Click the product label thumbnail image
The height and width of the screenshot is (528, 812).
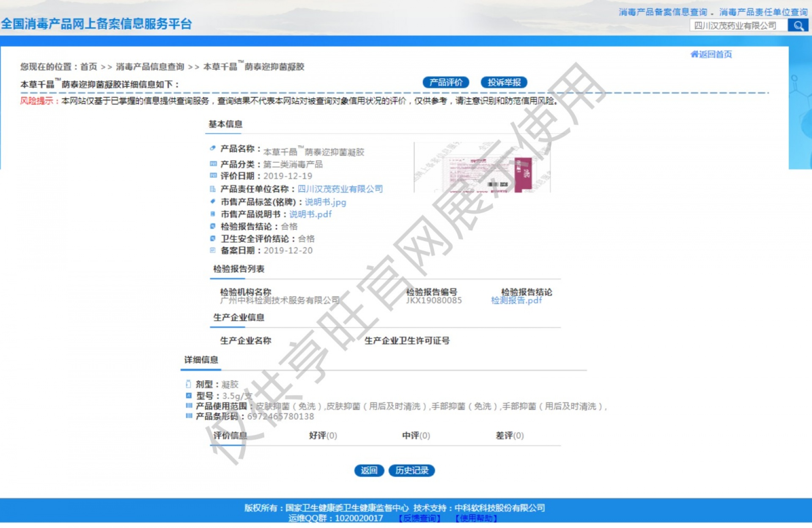pos(482,168)
